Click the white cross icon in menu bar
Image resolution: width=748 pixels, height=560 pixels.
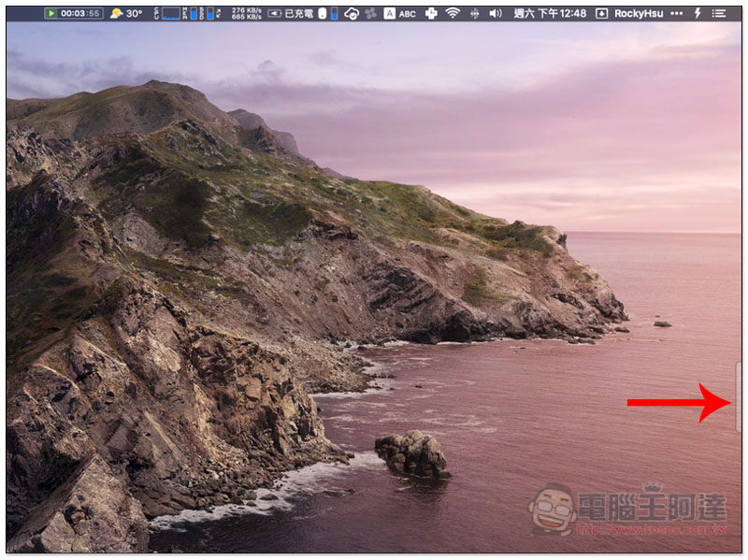click(x=431, y=13)
